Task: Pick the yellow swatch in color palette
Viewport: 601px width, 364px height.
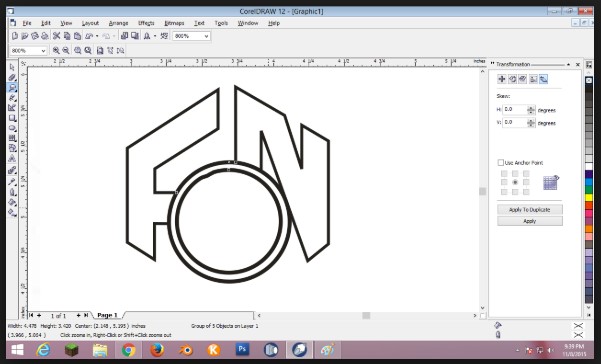Action: pos(589,198)
